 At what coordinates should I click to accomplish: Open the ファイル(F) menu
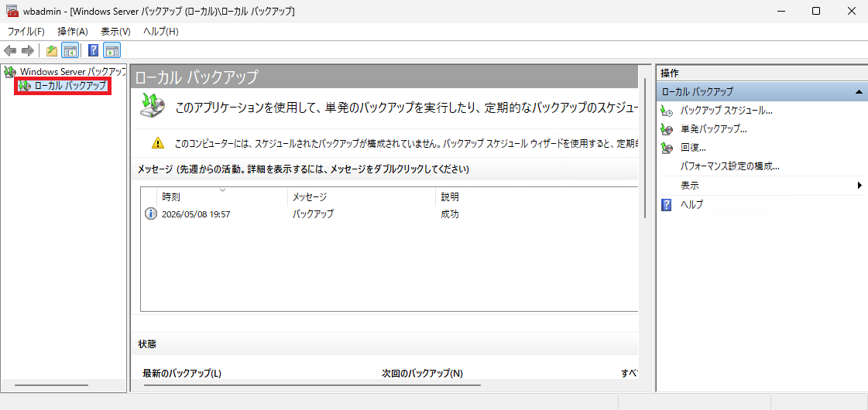(26, 32)
